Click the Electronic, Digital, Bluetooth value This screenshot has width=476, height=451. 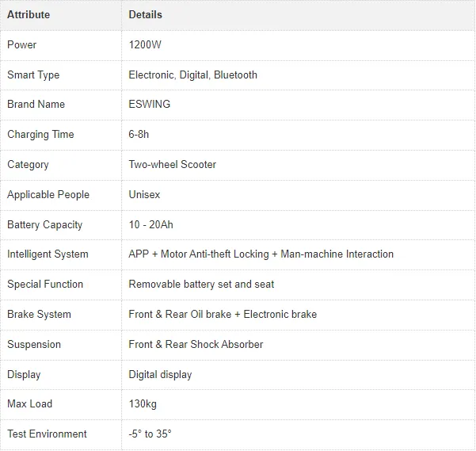point(192,75)
